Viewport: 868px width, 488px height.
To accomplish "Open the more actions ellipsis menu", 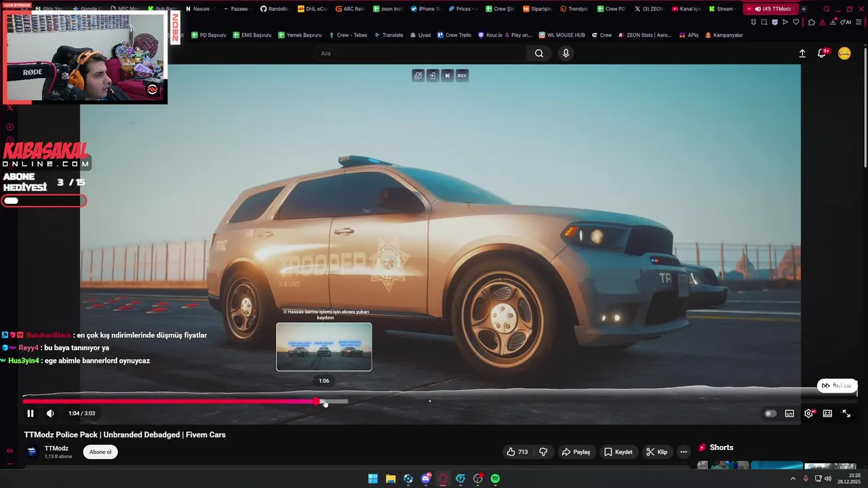I will (x=684, y=452).
